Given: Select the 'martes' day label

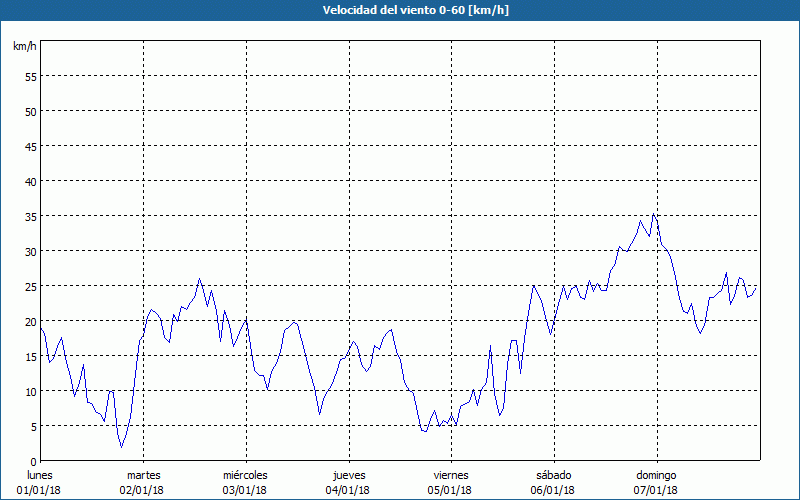Looking at the screenshot, I should click(143, 474).
